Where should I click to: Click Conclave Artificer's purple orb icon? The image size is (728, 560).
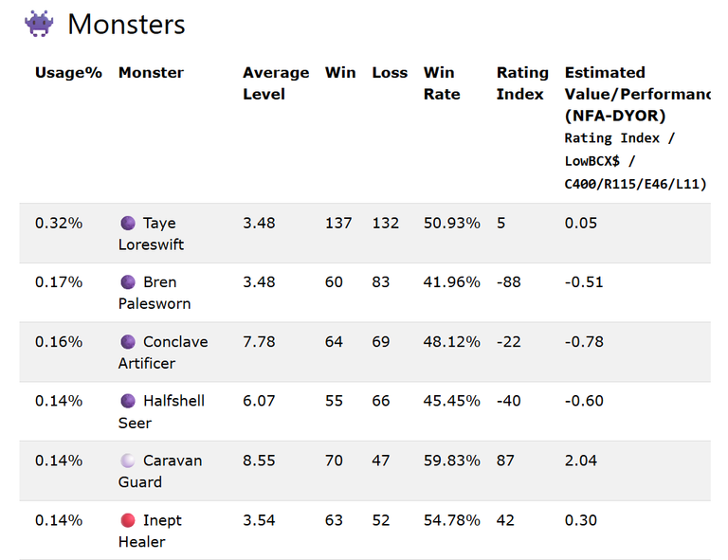click(x=128, y=342)
